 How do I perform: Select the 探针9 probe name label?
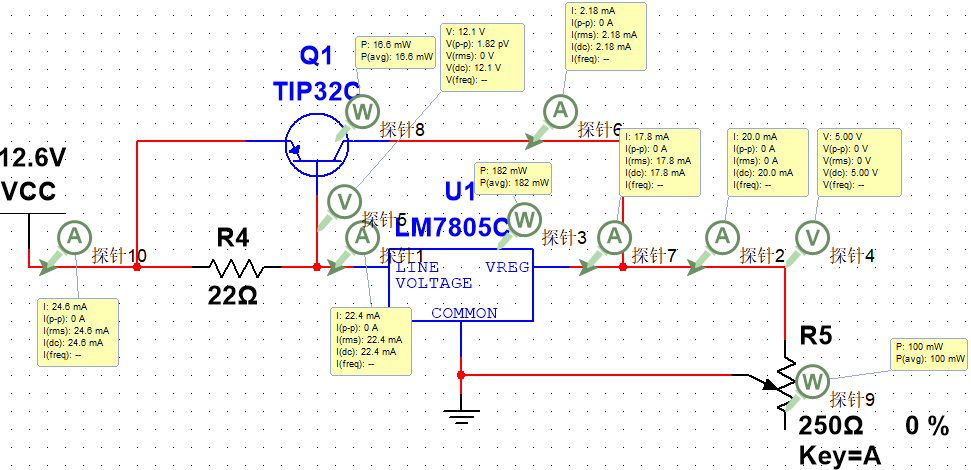pos(852,399)
